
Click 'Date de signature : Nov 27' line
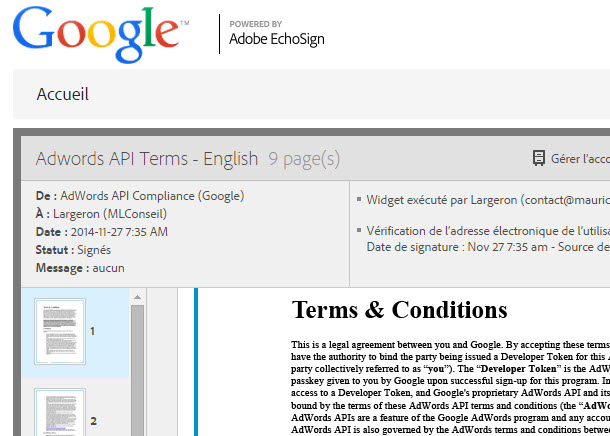(488, 247)
